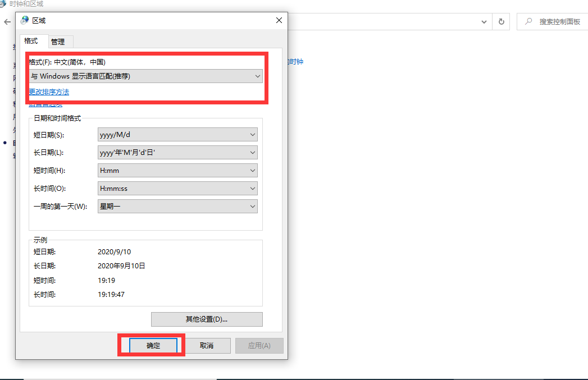Open 其他设置 for advanced options

(207, 319)
